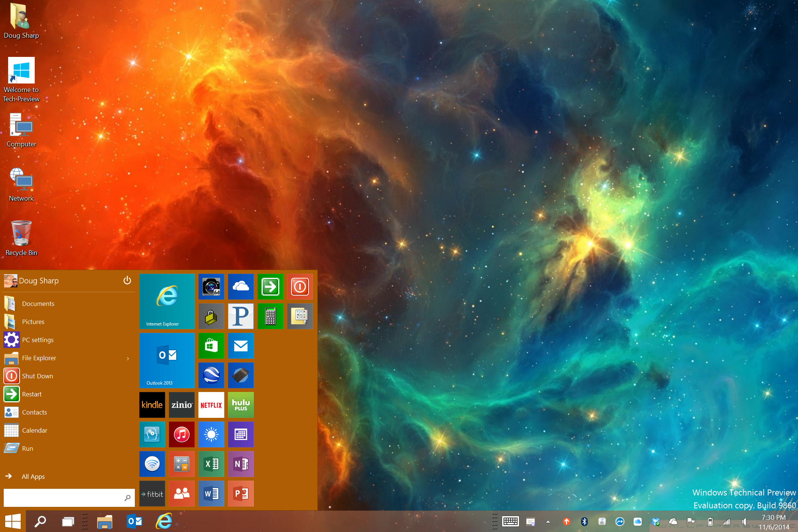Viewport: 798px width, 532px height.
Task: Open the touch keyboard icon in tray
Action: pos(511,521)
